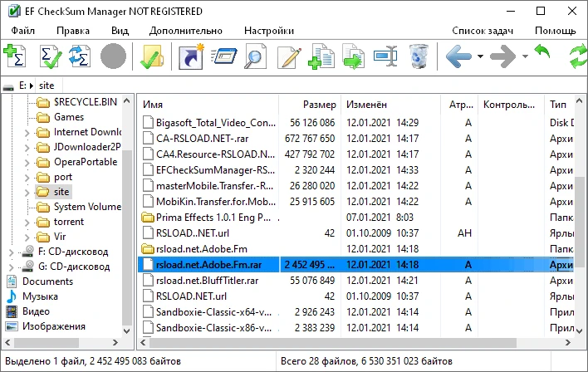Click the horizontal scrollbar of the file list

(332, 342)
